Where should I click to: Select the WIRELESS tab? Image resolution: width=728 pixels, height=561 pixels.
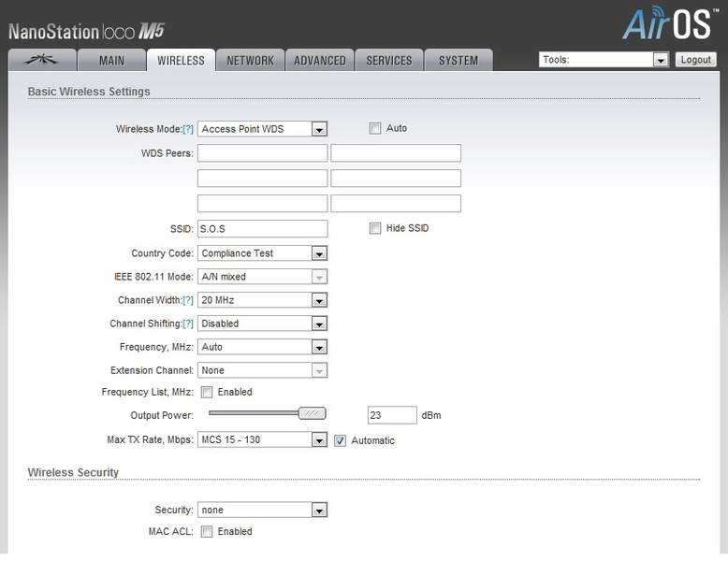182,61
